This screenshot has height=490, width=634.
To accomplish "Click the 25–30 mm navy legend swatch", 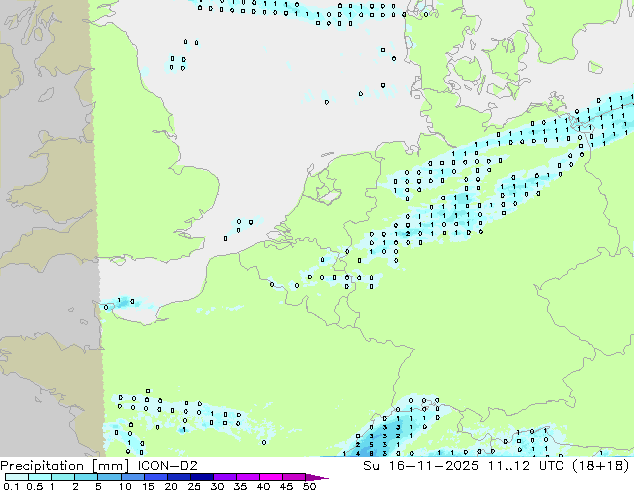I will (x=202, y=477).
